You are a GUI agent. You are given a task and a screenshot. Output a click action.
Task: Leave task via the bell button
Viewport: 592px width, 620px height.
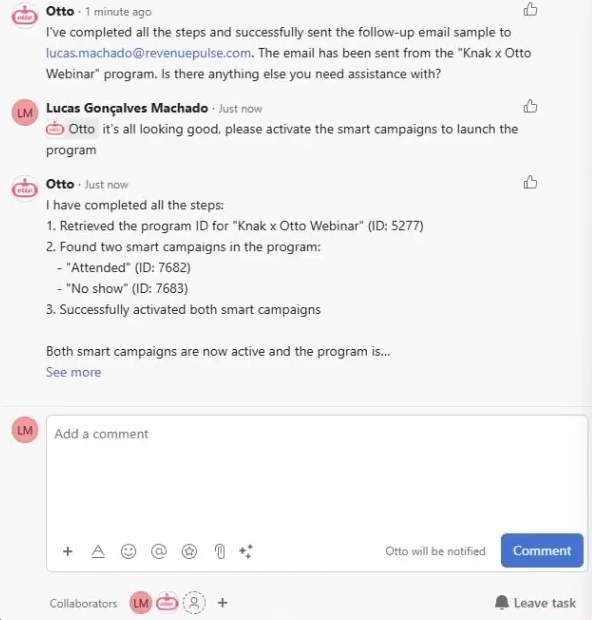click(x=535, y=603)
